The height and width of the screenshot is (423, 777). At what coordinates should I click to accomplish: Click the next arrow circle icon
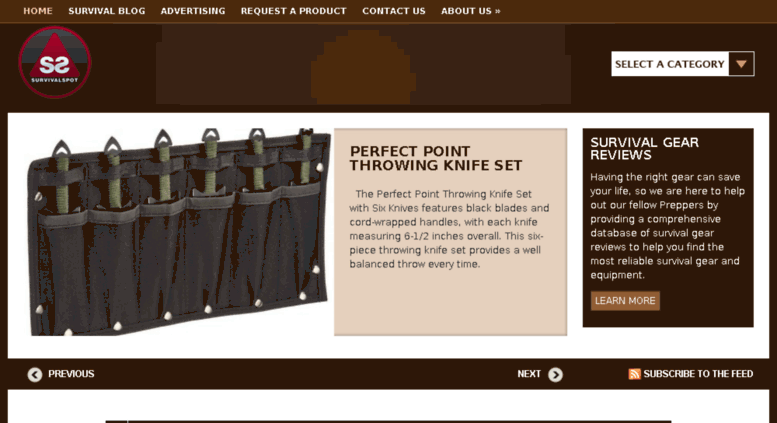[x=555, y=375]
